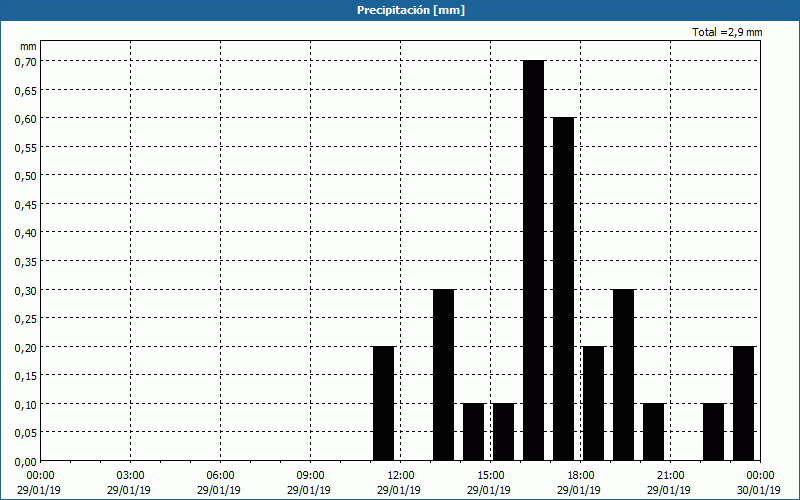Click the tallest bar reaching 0,70
Viewport: 800px width, 500px height.
click(x=534, y=261)
